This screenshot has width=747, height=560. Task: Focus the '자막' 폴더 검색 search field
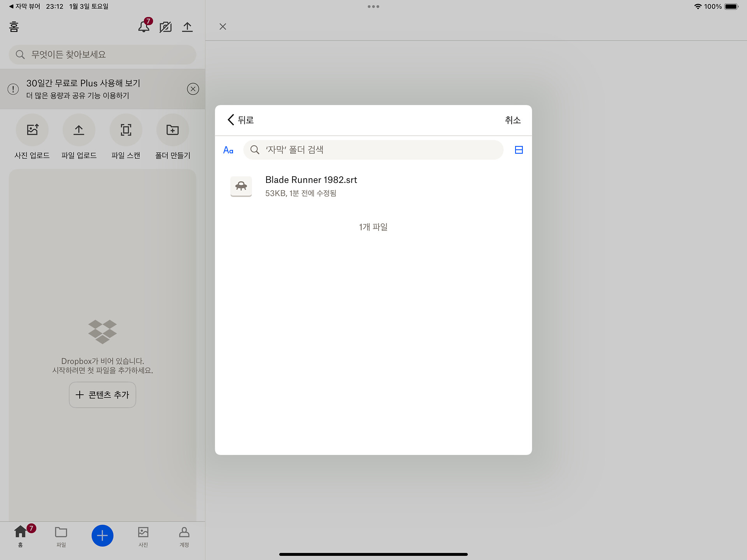click(373, 150)
